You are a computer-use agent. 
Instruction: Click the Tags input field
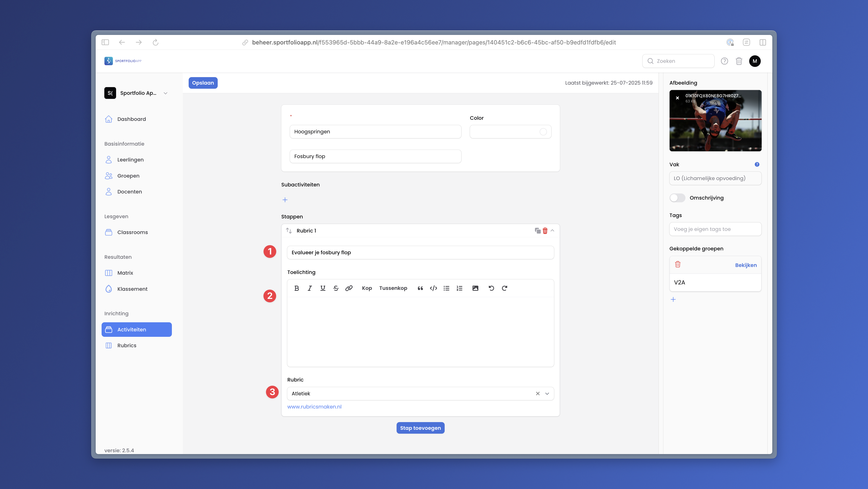click(715, 229)
